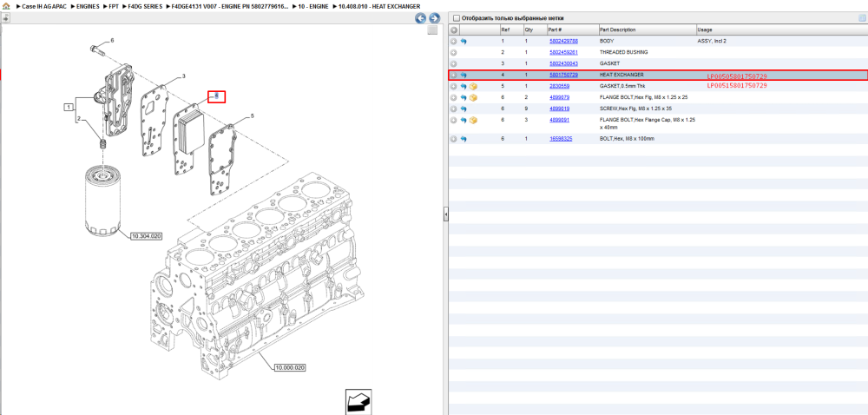Click callout number 5 in the diagram

[x=252, y=116]
